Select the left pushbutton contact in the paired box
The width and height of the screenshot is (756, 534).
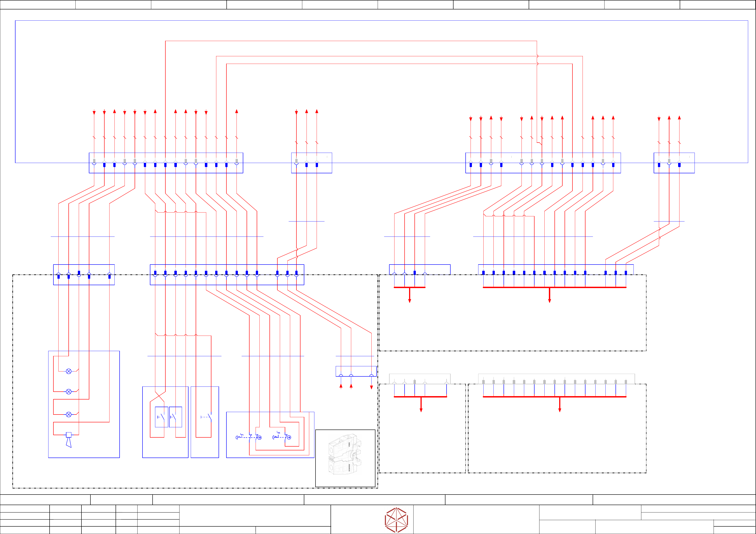point(161,417)
